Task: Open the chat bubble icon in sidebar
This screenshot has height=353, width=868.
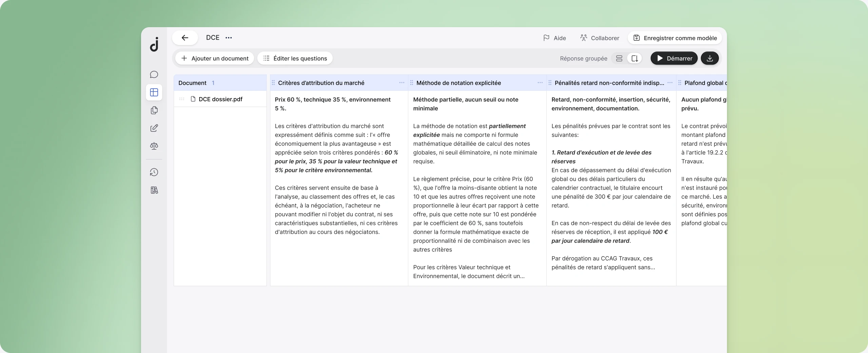Action: pyautogui.click(x=154, y=74)
